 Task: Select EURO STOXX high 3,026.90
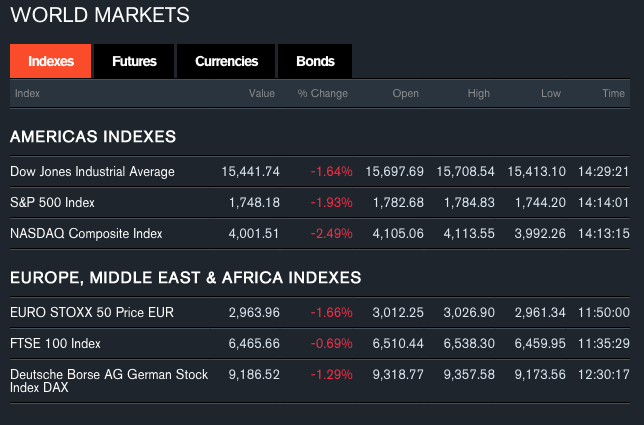point(469,312)
